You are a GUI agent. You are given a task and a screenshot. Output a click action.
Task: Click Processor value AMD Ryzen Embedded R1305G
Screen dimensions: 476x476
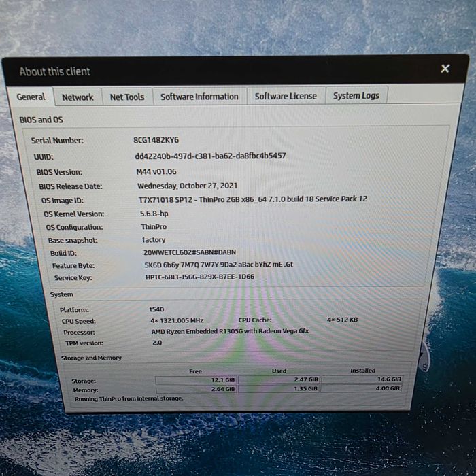tap(230, 331)
